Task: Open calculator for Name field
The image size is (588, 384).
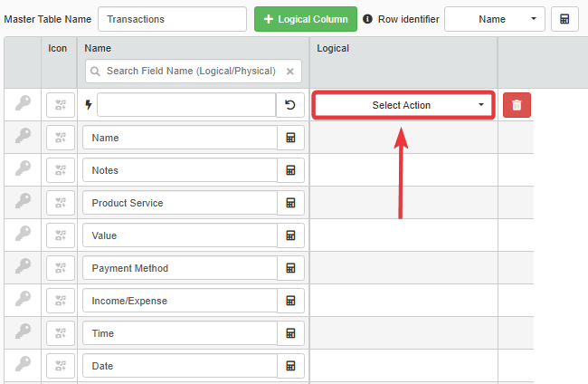Action: 290,138
